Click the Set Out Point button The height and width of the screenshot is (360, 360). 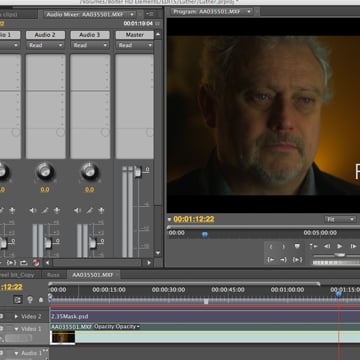(x=283, y=247)
